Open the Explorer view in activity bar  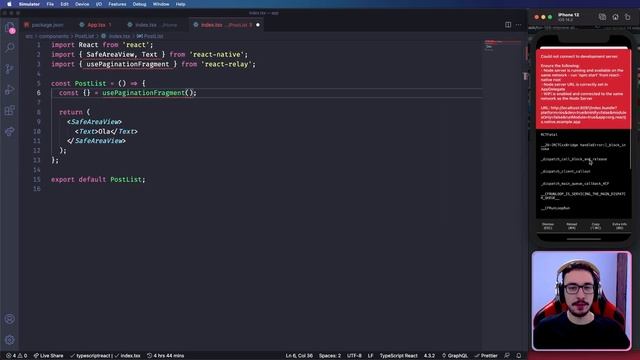[x=10, y=28]
